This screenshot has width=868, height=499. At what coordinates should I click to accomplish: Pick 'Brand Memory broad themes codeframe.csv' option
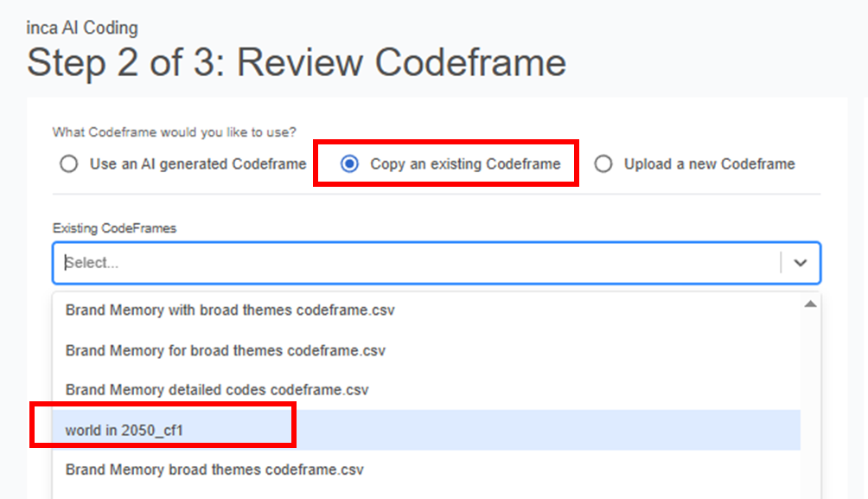pyautogui.click(x=214, y=470)
